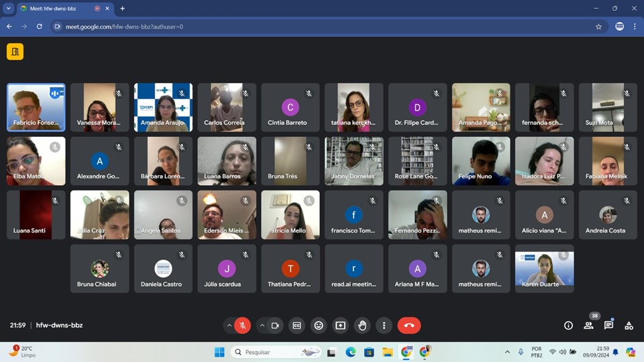The image size is (644, 362).
Task: Expand audio settings arrow beside microphone
Action: (229, 325)
